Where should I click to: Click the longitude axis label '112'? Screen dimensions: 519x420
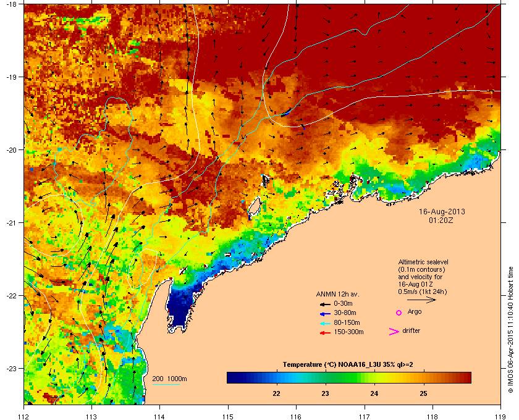pos(24,416)
